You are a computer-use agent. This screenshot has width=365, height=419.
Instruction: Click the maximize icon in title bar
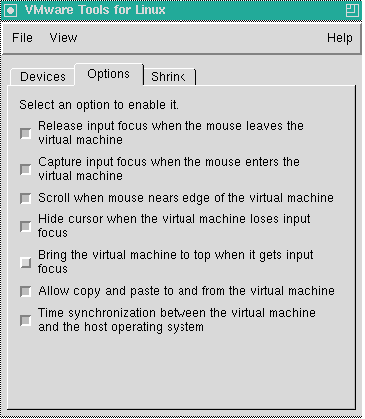tap(352, 10)
